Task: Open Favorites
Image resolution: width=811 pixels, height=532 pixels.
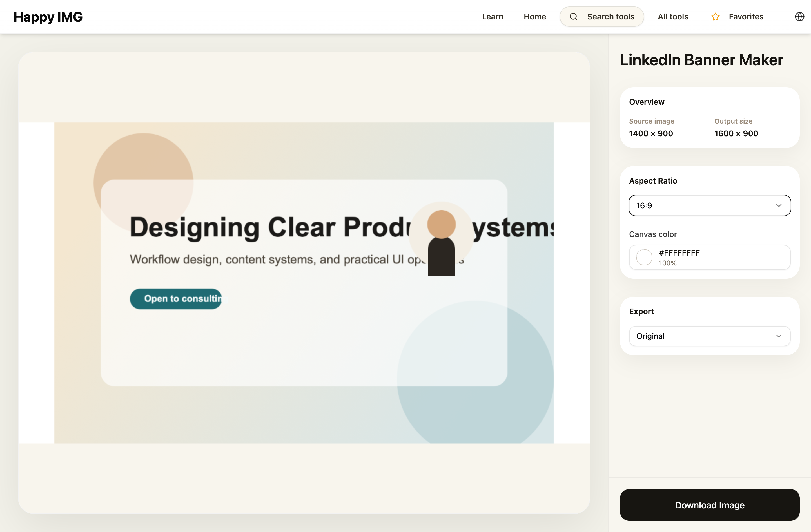Action: coord(746,16)
